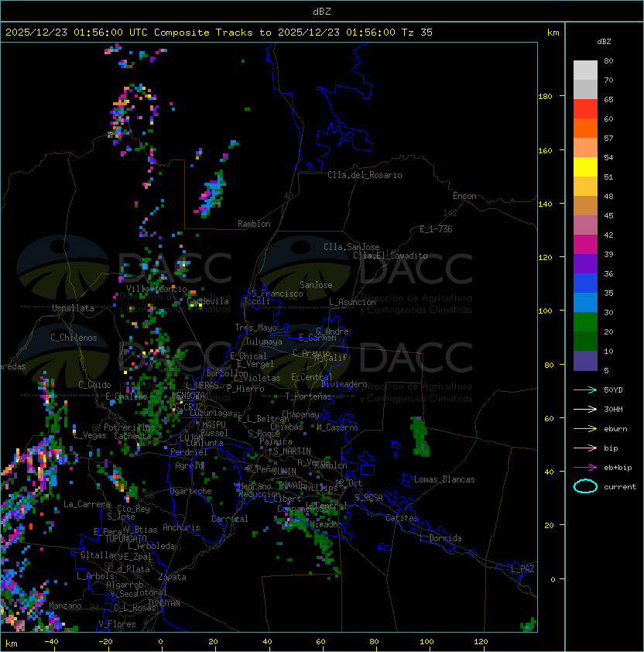Click the La_Carrera map label

click(87, 504)
